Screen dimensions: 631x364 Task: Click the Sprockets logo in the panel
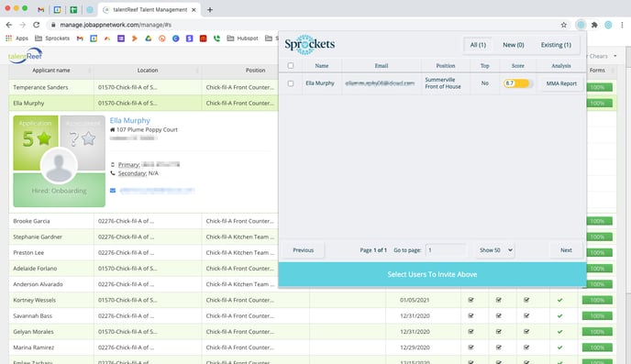pyautogui.click(x=309, y=44)
